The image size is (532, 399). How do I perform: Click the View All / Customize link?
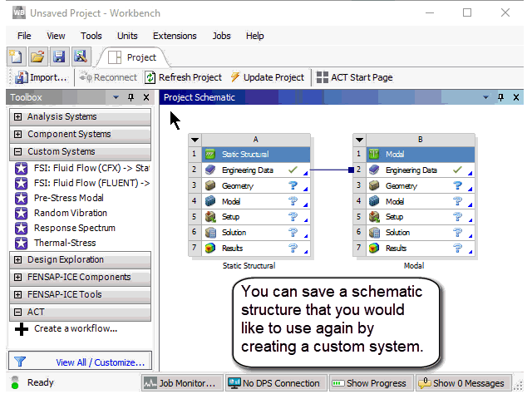coord(101,362)
